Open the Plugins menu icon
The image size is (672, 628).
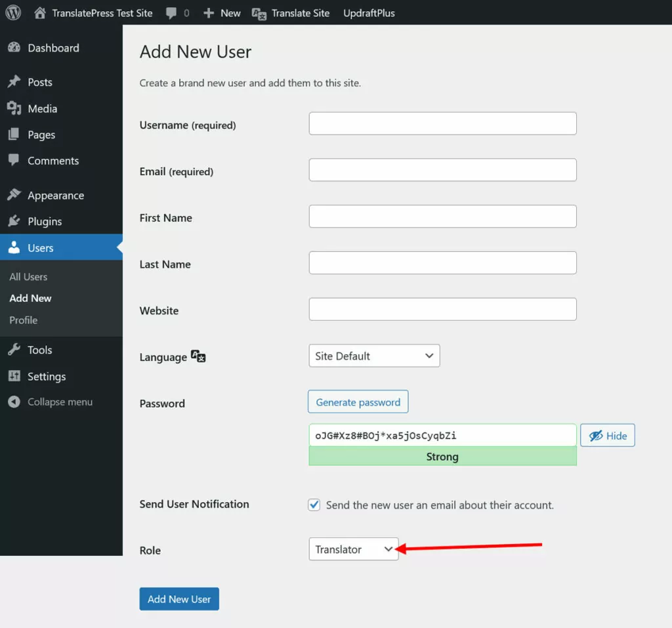(14, 221)
